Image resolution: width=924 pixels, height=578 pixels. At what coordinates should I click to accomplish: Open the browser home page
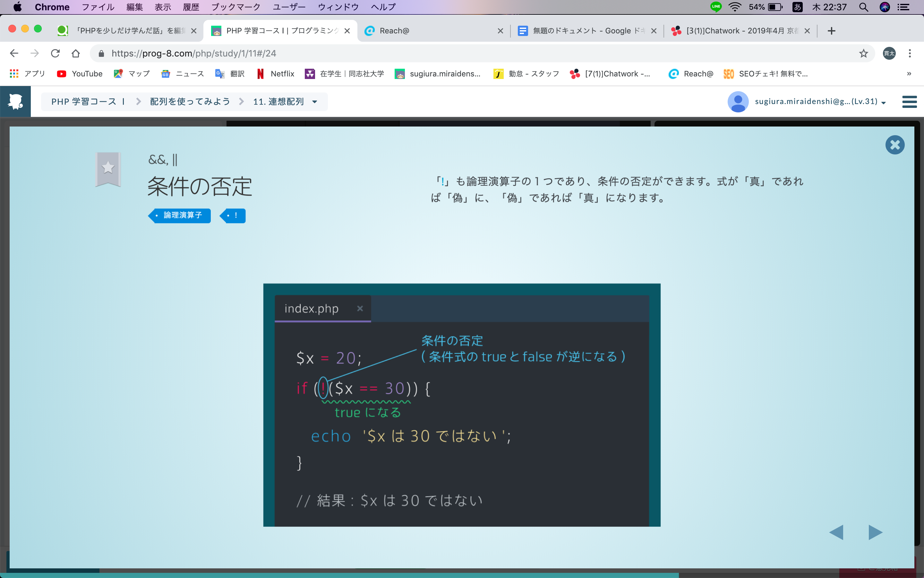click(x=76, y=53)
